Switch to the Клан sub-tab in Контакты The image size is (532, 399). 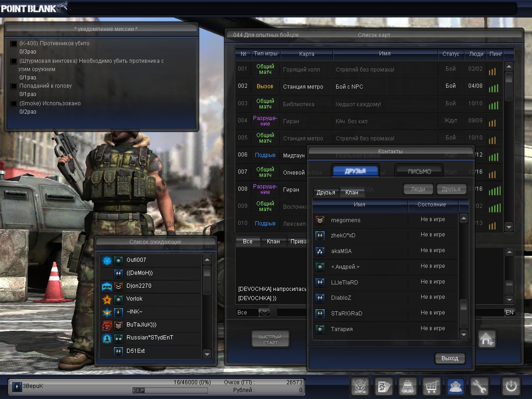pos(352,193)
